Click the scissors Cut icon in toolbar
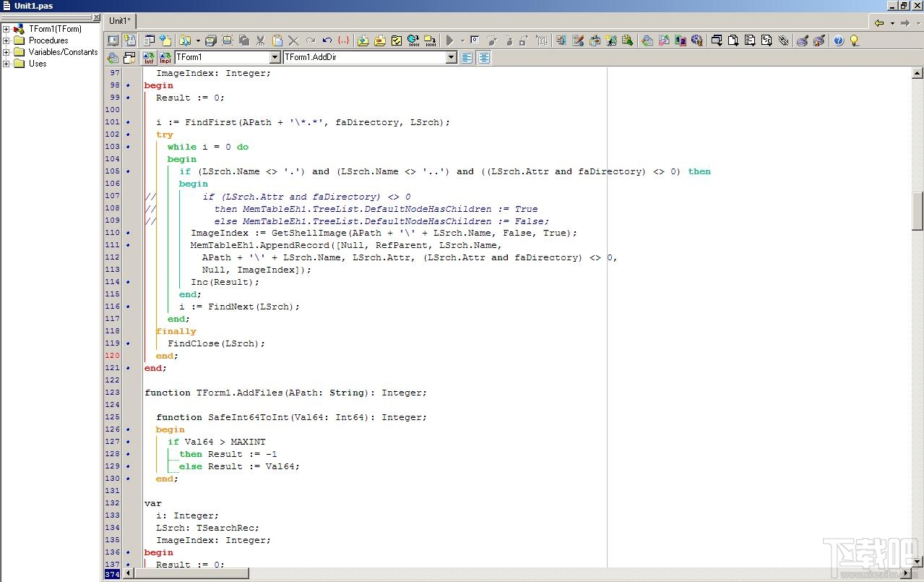924x582 pixels. coord(260,40)
